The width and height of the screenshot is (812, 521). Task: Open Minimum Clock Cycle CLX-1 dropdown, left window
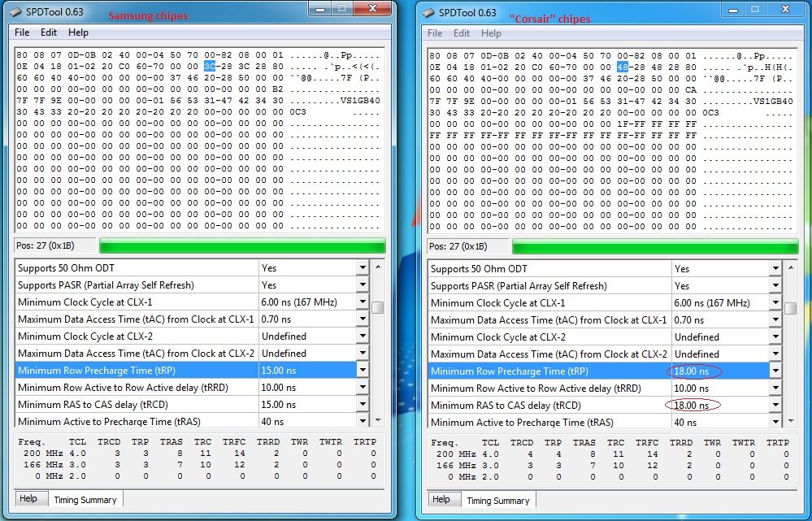click(x=363, y=302)
